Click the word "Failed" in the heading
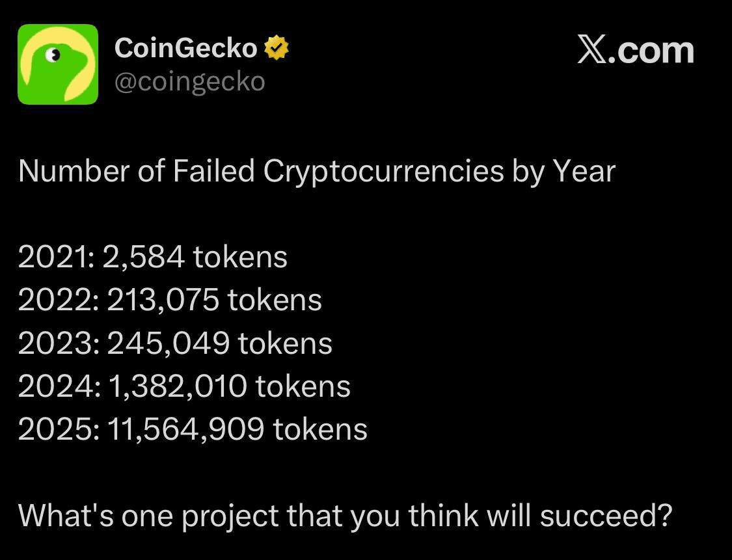The width and height of the screenshot is (732, 560). (x=214, y=172)
